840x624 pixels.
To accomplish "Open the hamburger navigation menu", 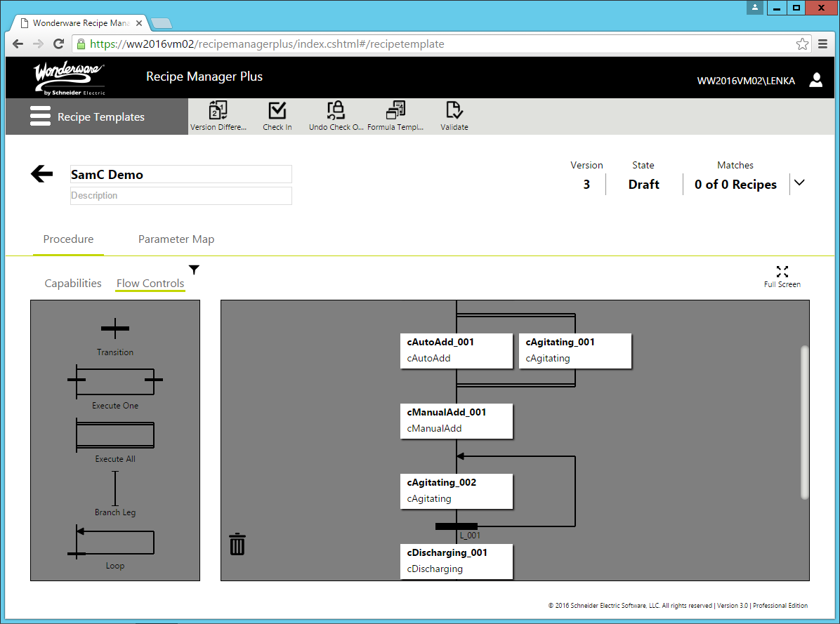I will tap(40, 115).
